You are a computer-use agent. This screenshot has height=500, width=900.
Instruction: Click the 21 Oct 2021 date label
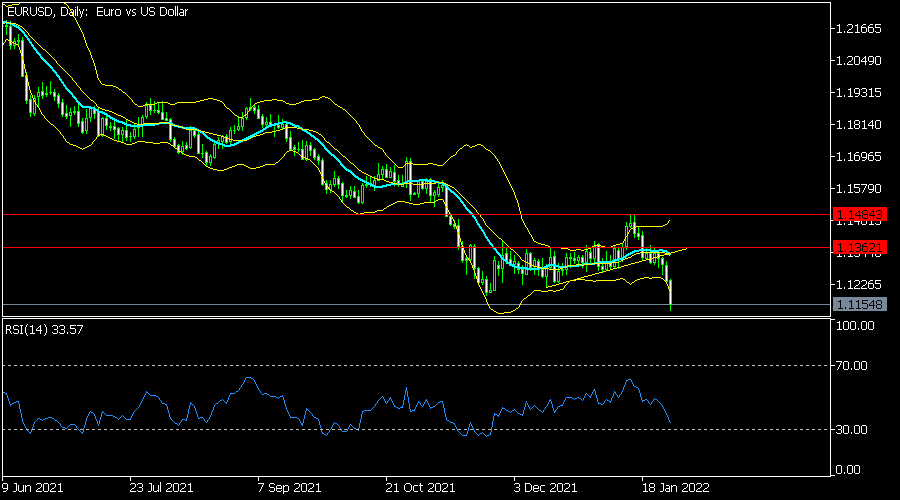click(420, 488)
